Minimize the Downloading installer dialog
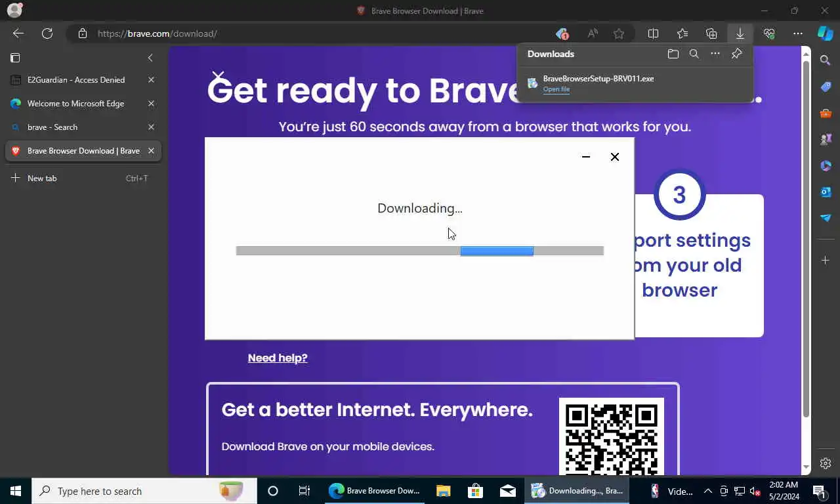The height and width of the screenshot is (504, 840). pyautogui.click(x=586, y=157)
